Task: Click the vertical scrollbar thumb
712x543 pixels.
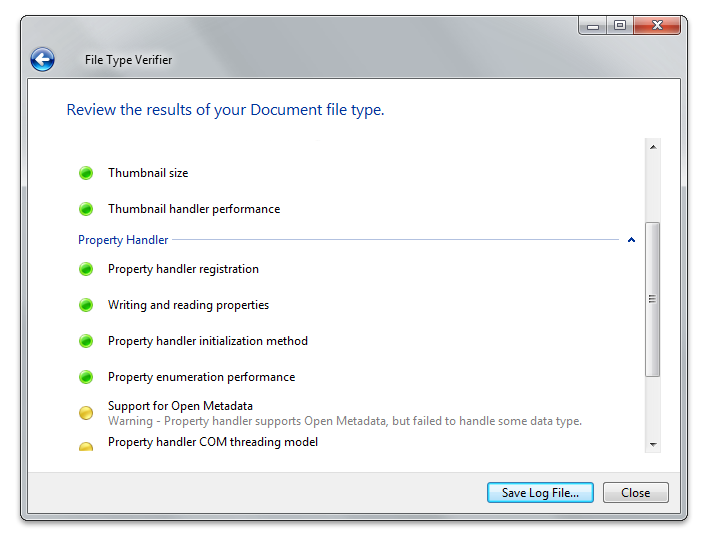Action: click(653, 299)
